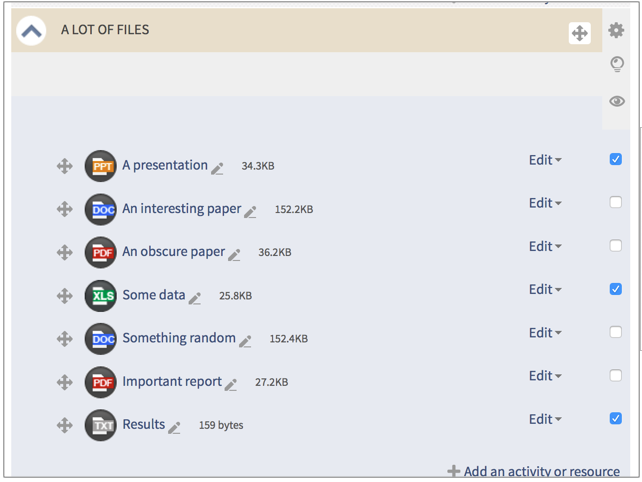Open Edit dropdown for Results
The width and height of the screenshot is (642, 482).
545,419
